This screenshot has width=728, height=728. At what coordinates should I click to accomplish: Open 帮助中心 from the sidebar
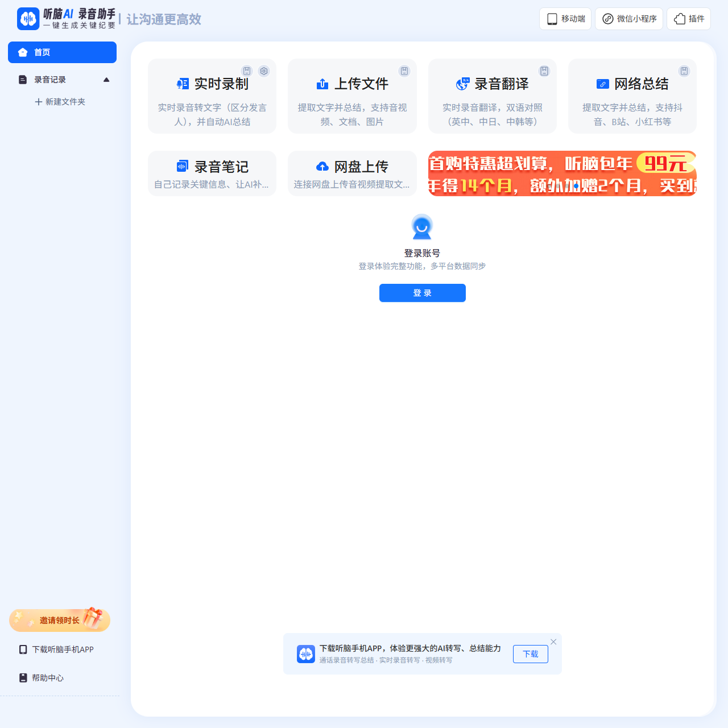[x=47, y=677]
